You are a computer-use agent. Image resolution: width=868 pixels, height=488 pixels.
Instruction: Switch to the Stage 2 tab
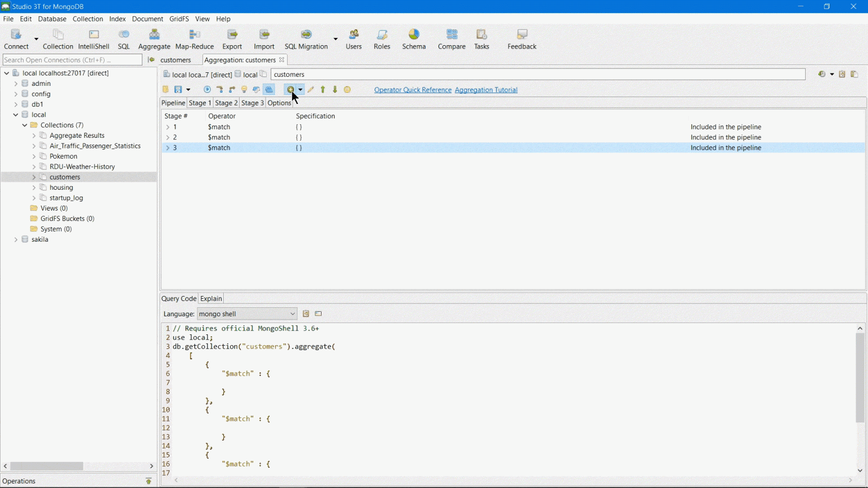(x=226, y=103)
